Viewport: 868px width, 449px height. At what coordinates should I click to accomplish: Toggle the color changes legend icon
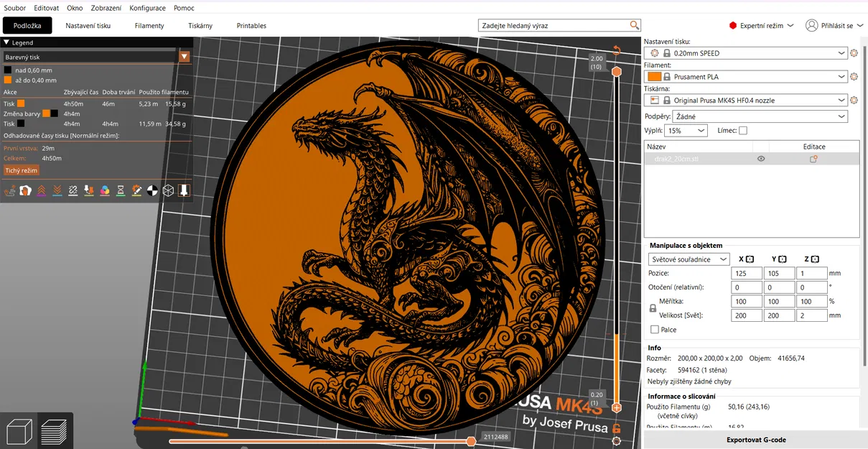pyautogui.click(x=104, y=190)
